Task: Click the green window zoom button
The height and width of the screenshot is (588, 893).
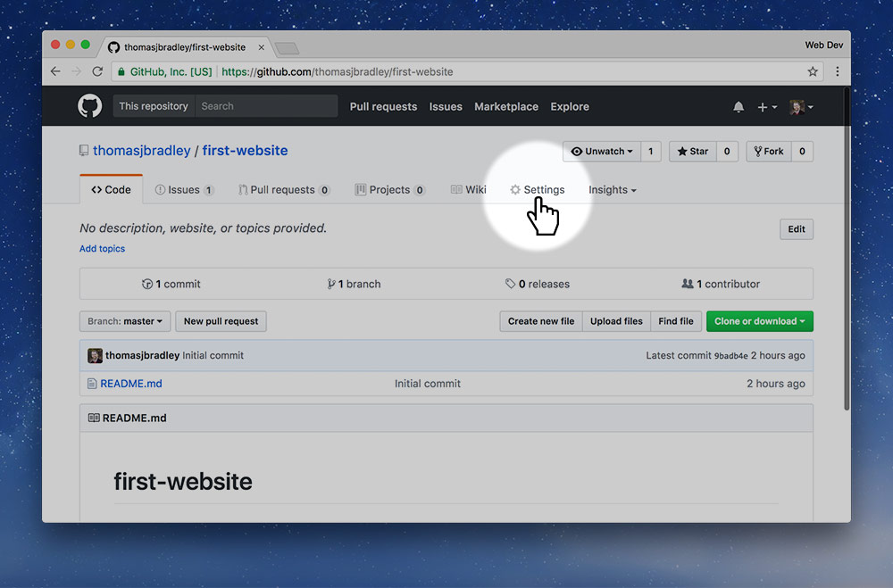Action: 85,45
